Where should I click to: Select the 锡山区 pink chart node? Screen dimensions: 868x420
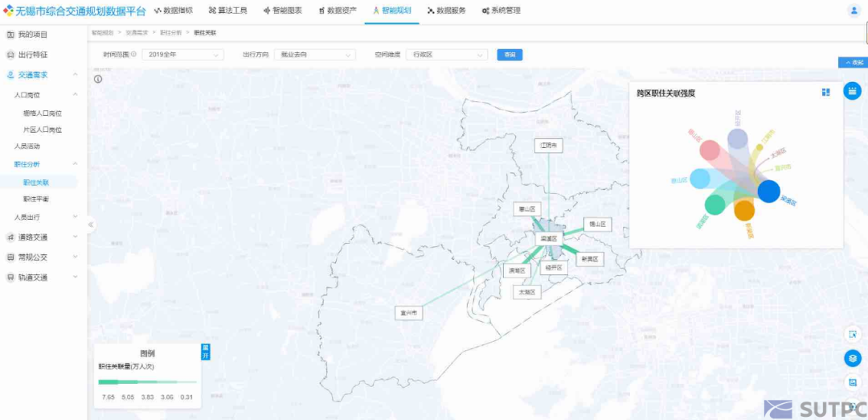click(710, 150)
